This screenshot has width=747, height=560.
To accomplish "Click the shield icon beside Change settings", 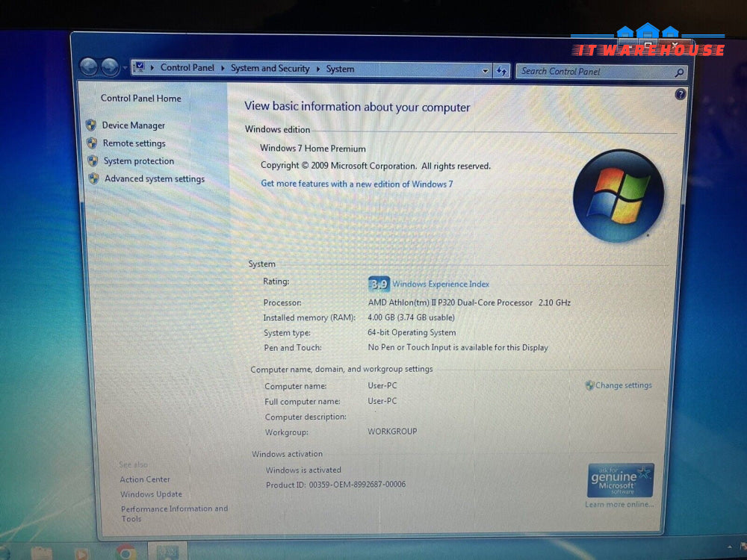I will click(x=589, y=385).
